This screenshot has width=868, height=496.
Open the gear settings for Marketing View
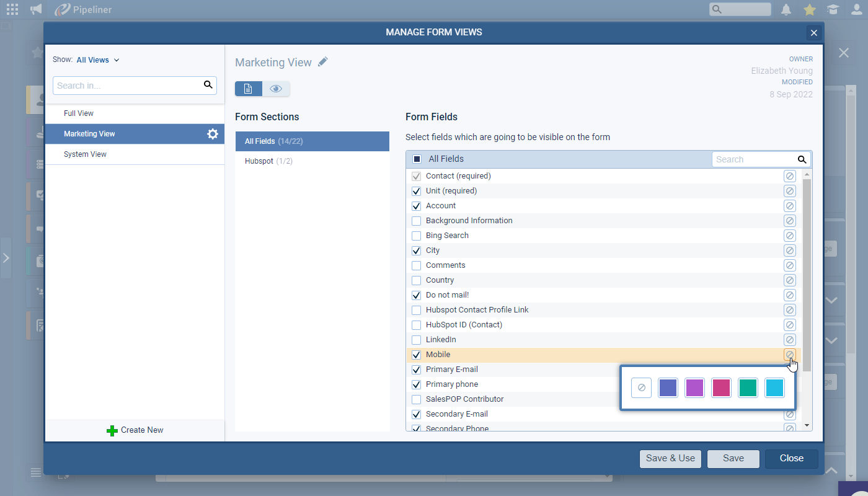click(213, 134)
